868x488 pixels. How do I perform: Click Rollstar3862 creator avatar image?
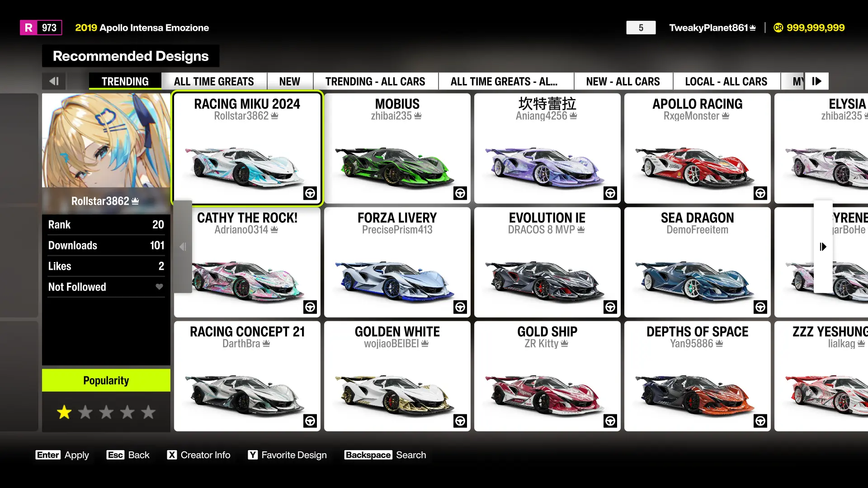(x=106, y=141)
